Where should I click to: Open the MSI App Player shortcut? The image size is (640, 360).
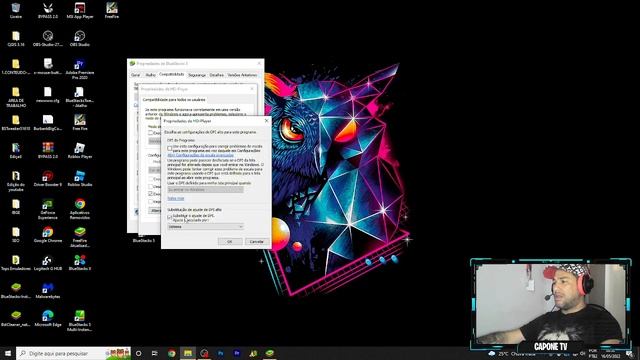(x=80, y=11)
